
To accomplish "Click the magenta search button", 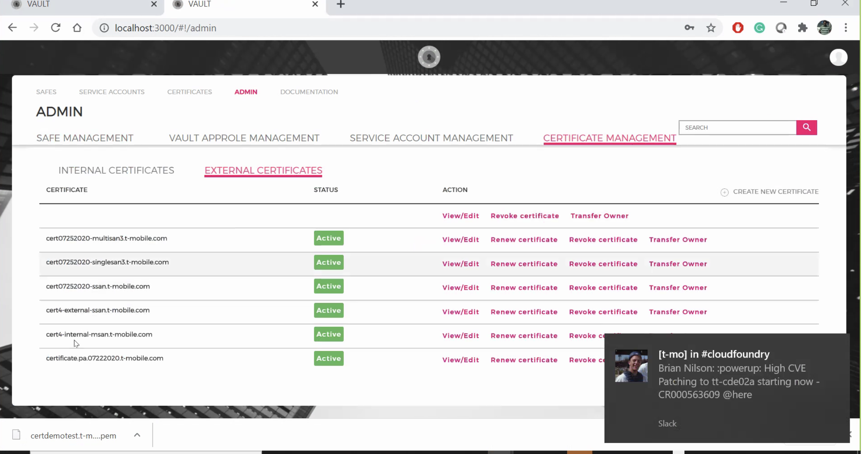I will [807, 128].
